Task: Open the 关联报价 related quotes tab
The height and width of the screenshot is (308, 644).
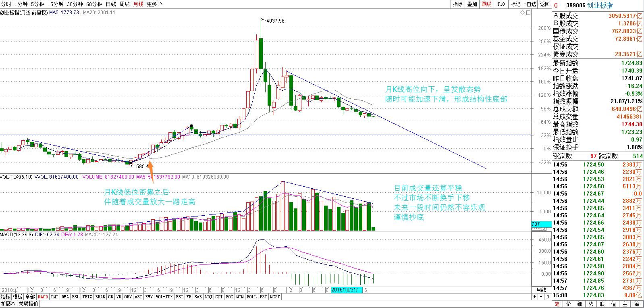Action: tap(28, 304)
